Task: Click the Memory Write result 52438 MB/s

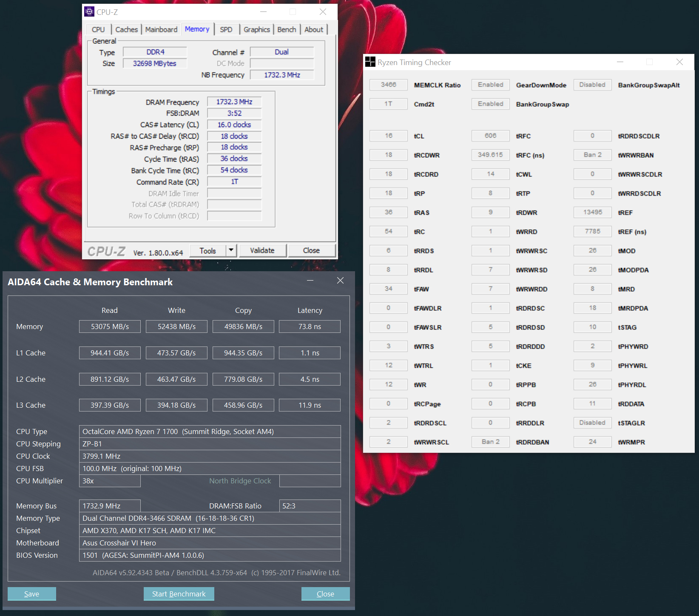Action: point(176,326)
